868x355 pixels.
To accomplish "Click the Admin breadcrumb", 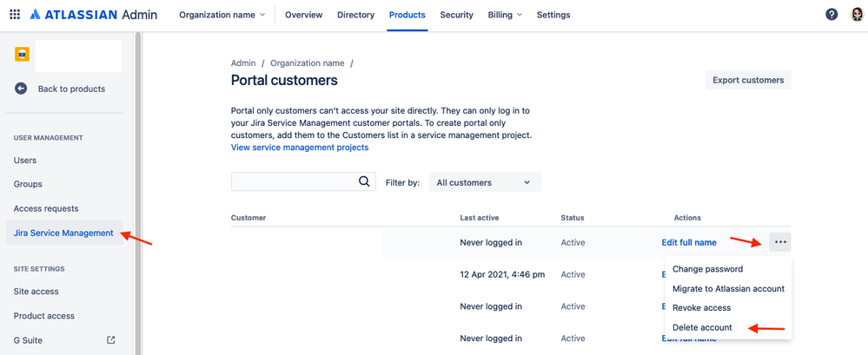I will [243, 63].
